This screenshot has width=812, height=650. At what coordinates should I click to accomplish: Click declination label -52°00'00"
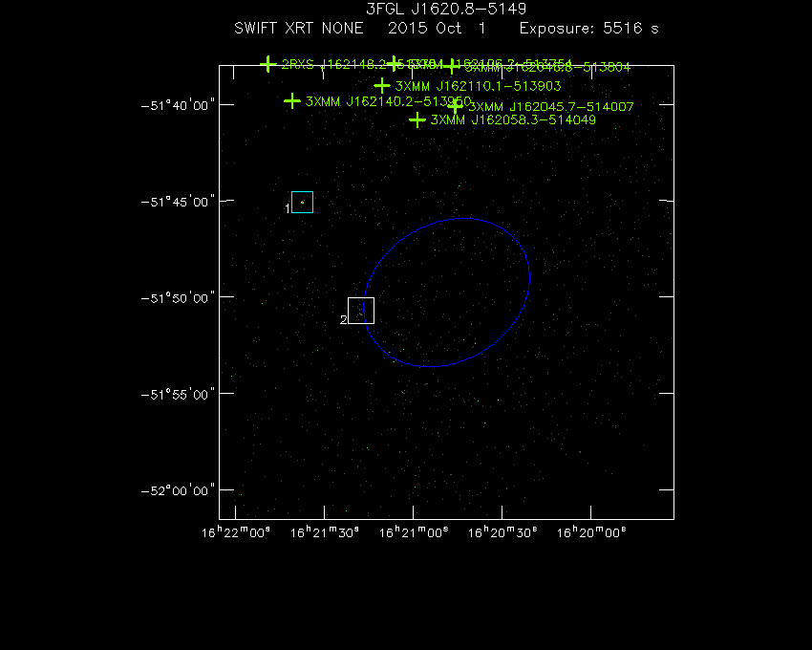(x=178, y=491)
